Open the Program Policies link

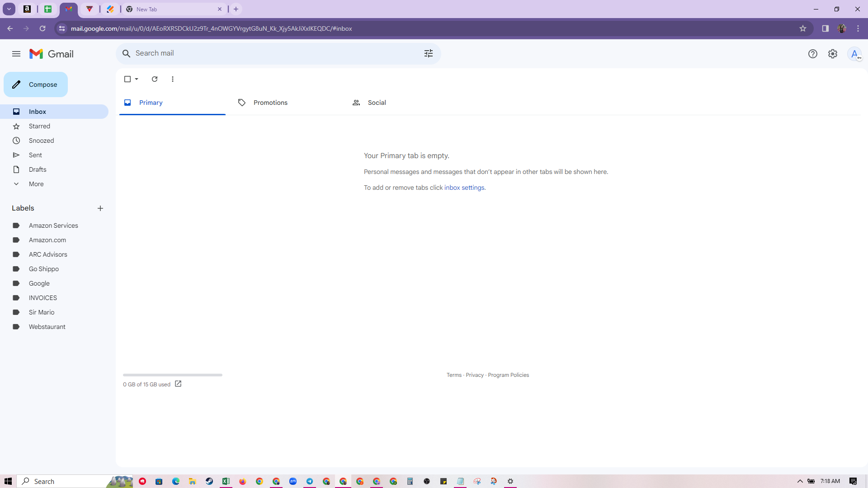pos(508,375)
